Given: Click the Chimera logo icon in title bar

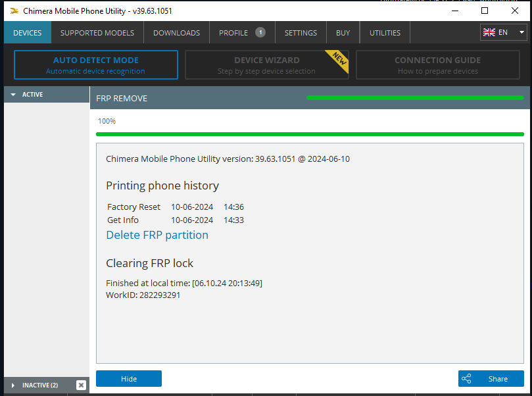Looking at the screenshot, I should (x=14, y=11).
